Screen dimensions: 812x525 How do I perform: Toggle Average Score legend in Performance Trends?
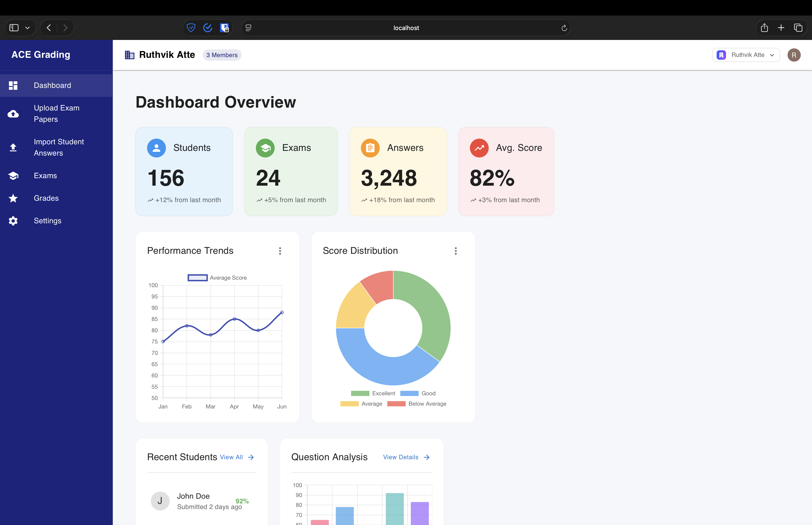coord(217,278)
